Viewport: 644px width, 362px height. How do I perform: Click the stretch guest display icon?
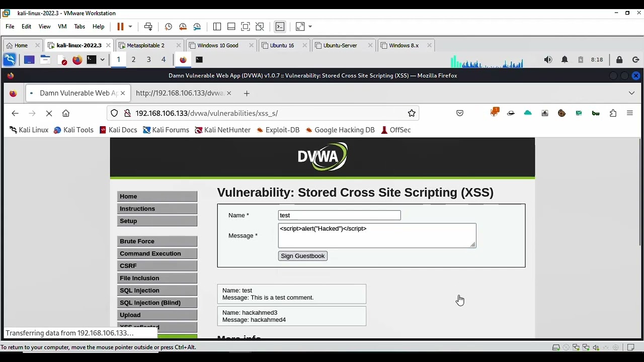click(300, 27)
